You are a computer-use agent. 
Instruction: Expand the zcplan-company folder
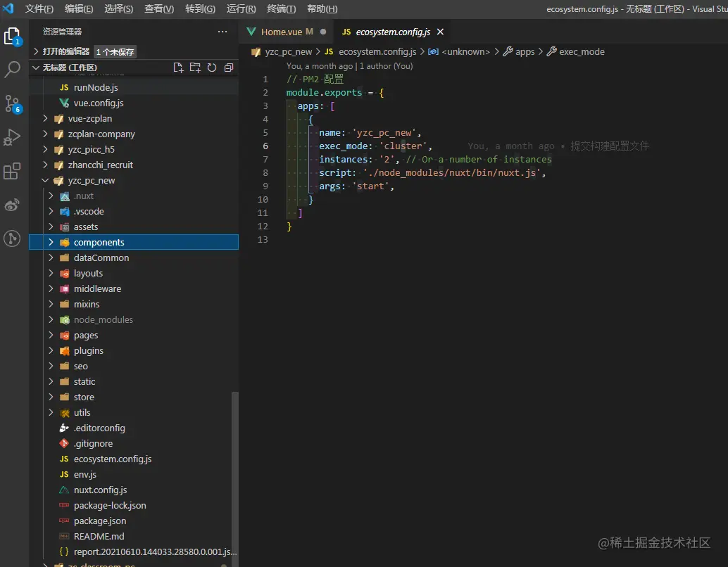click(x=101, y=134)
